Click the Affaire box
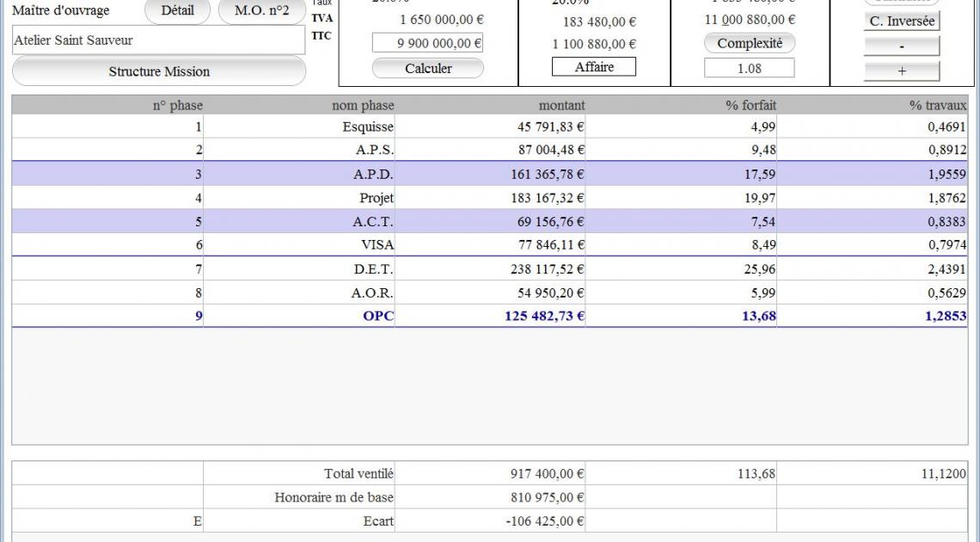The image size is (980, 542). pos(594,67)
